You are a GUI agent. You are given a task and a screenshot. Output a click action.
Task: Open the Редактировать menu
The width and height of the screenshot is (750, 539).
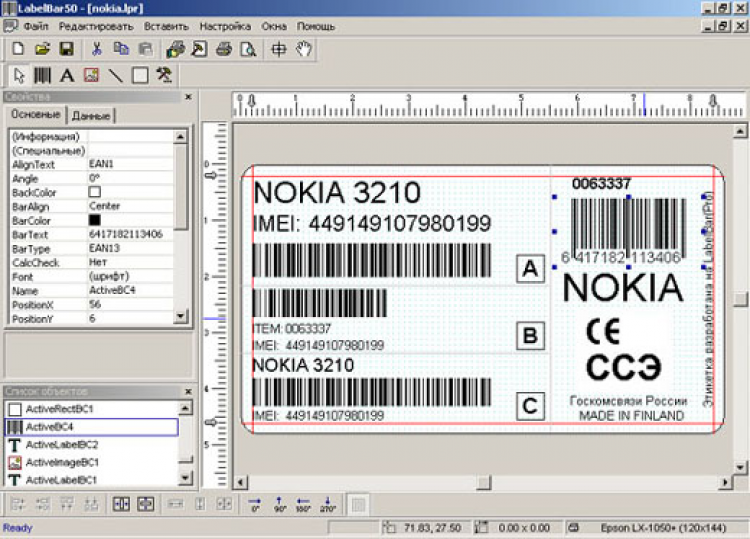96,26
